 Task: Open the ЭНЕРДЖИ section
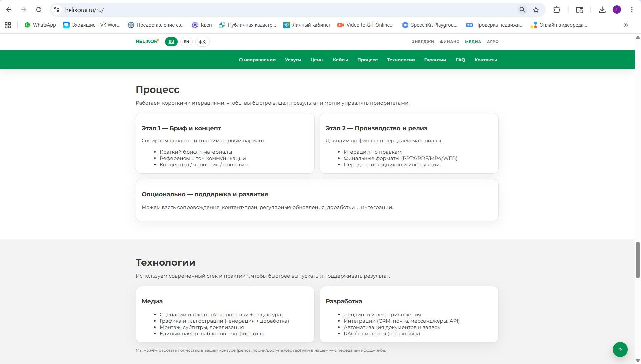tap(423, 42)
